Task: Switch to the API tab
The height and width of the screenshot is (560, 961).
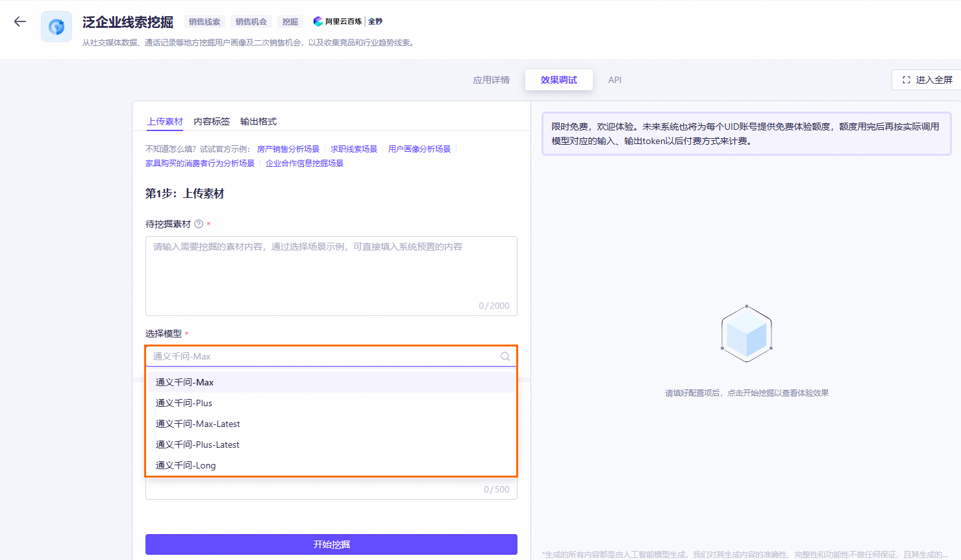Action: tap(615, 80)
